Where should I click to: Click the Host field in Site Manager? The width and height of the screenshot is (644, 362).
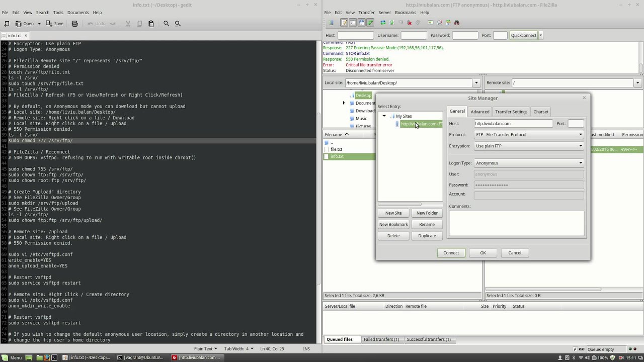click(x=513, y=124)
